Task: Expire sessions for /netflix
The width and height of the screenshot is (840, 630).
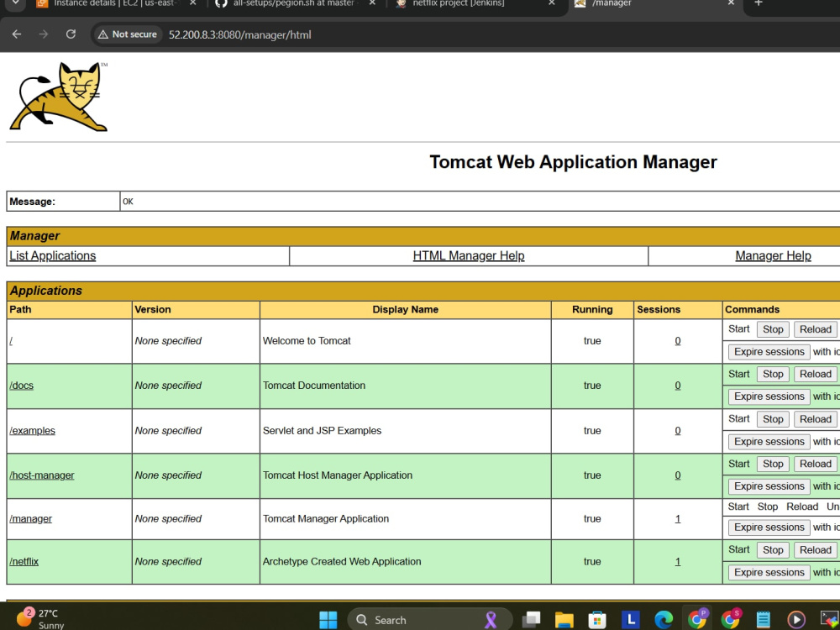Action: pos(769,572)
